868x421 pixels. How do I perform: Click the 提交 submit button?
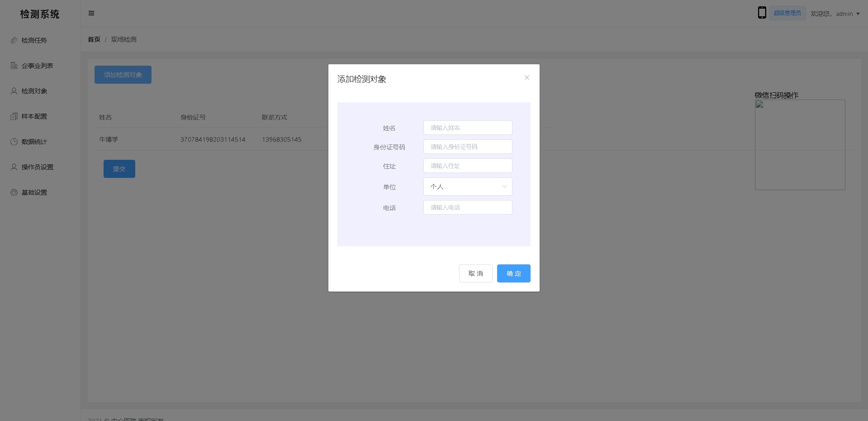pos(119,169)
